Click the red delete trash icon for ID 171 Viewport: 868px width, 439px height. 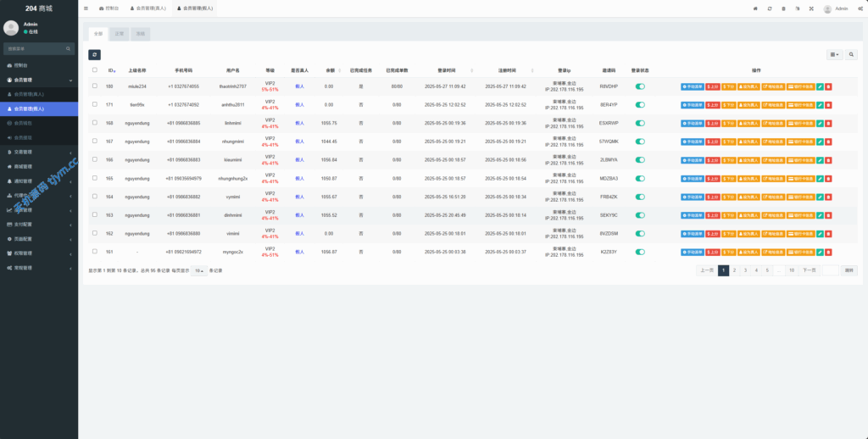(x=828, y=105)
